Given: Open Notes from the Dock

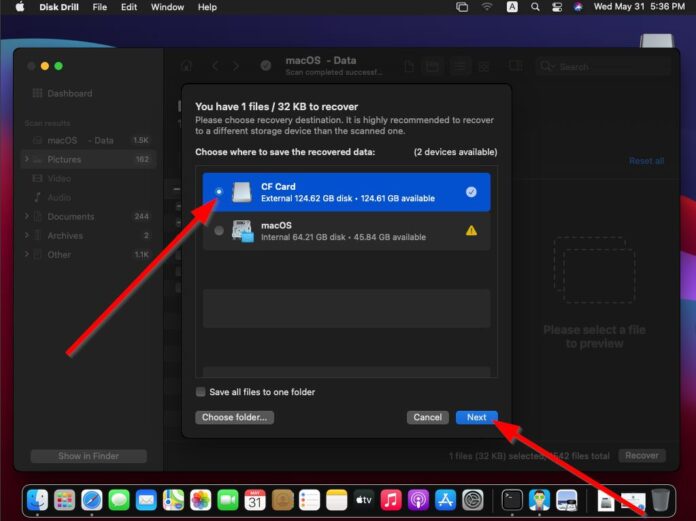Looking at the screenshot, I should [x=336, y=500].
